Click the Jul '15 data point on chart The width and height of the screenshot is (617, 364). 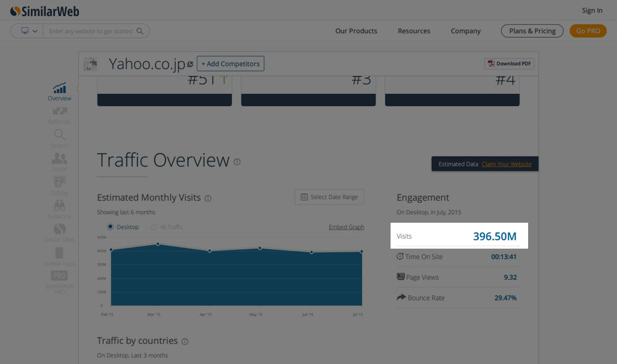click(362, 252)
